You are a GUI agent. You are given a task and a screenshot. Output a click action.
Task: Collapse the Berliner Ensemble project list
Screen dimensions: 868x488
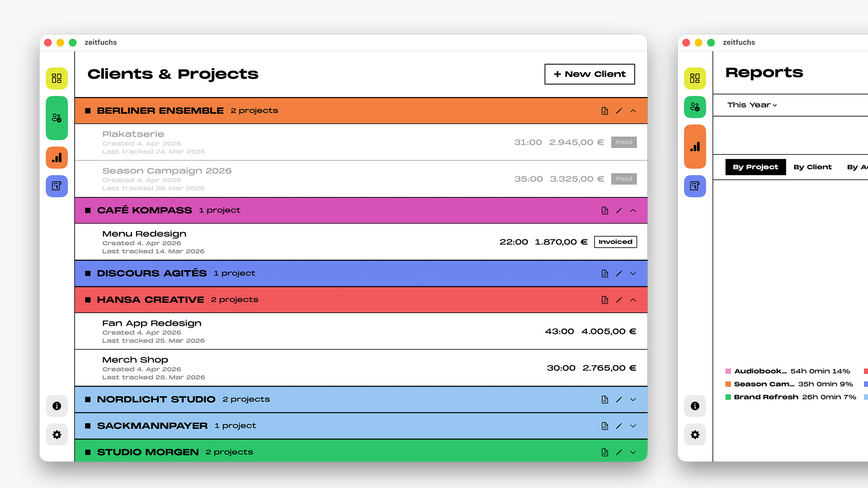[633, 111]
